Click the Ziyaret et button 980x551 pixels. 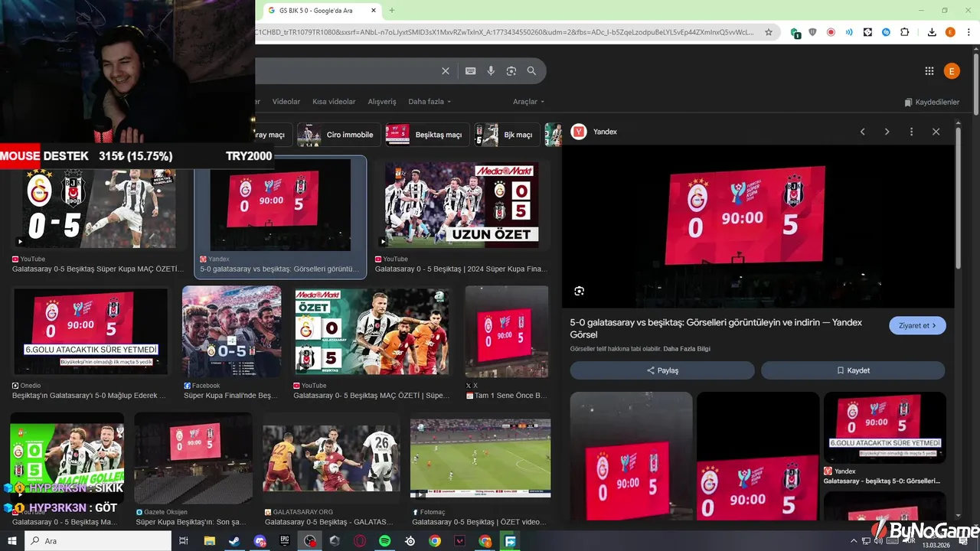pos(917,325)
